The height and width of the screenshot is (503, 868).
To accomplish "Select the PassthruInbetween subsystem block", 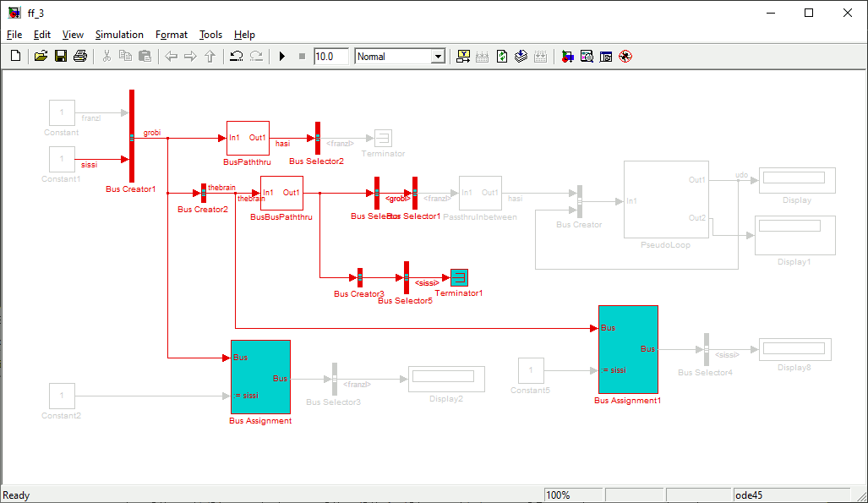I will (480, 194).
